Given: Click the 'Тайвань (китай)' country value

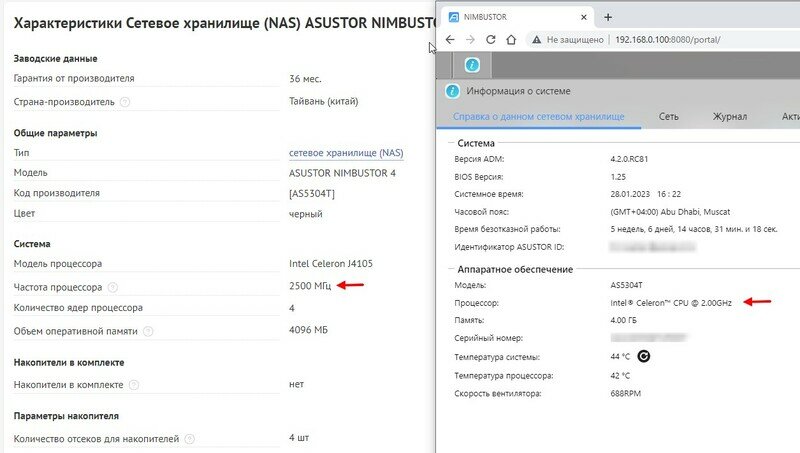Looking at the screenshot, I should click(x=323, y=101).
